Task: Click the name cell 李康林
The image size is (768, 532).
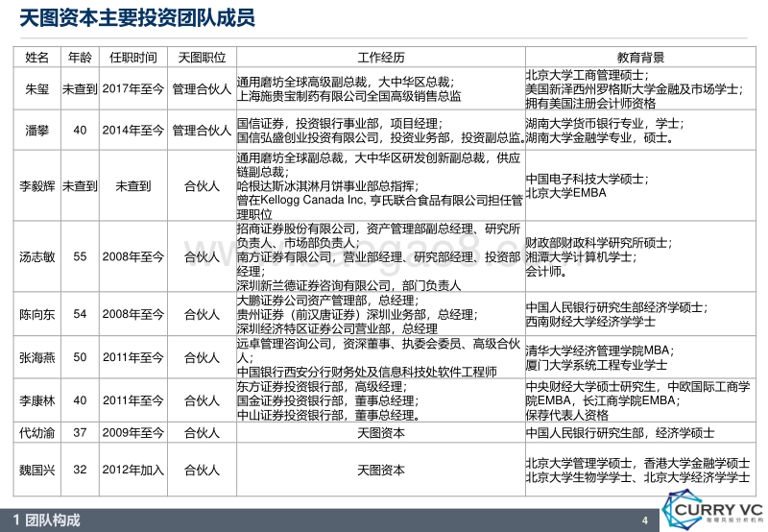Action: (x=36, y=400)
